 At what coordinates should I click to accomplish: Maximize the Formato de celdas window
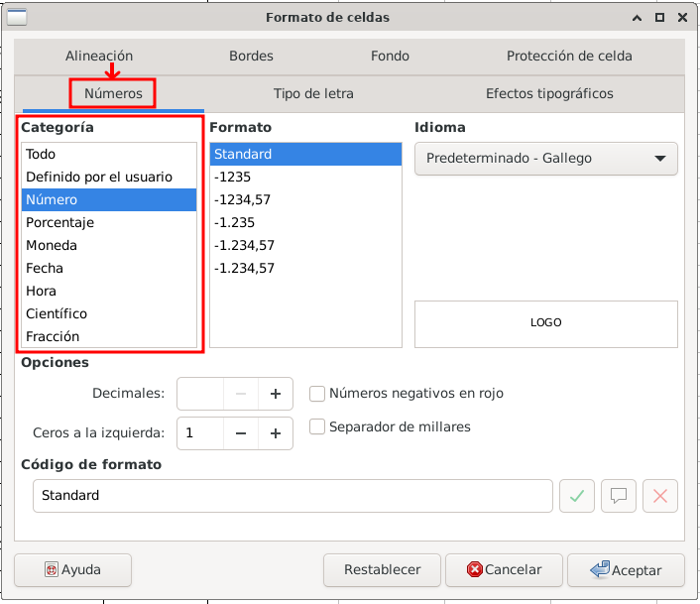coord(659,18)
